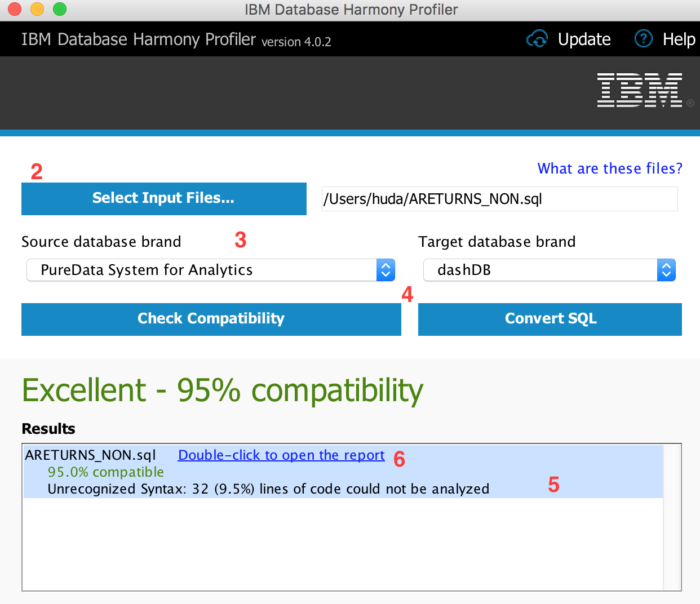Open the Help label in header

pos(679,39)
